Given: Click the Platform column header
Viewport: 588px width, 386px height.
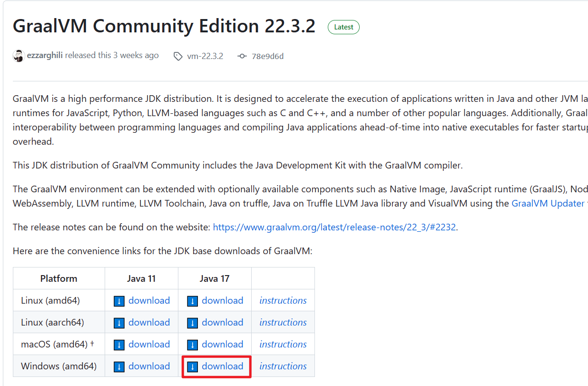Looking at the screenshot, I should pyautogui.click(x=59, y=278).
